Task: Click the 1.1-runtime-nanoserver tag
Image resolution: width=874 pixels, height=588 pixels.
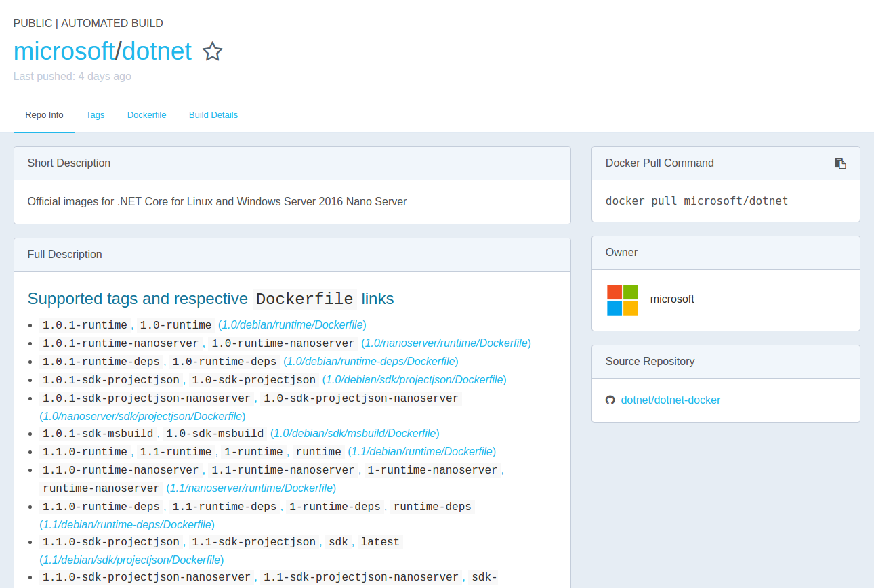Action: point(283,469)
